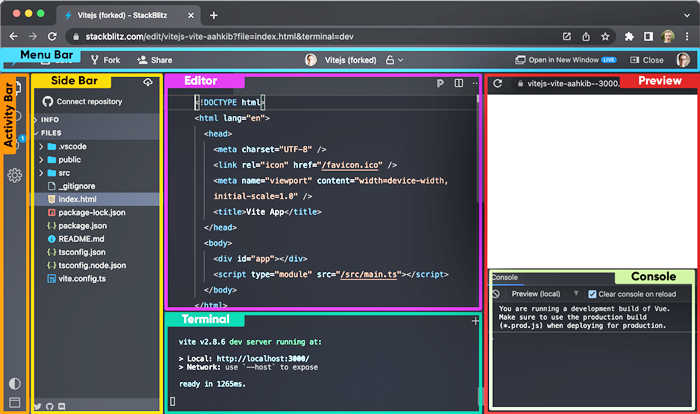Click the Close preview button
Image resolution: width=700 pixels, height=414 pixels.
[647, 60]
